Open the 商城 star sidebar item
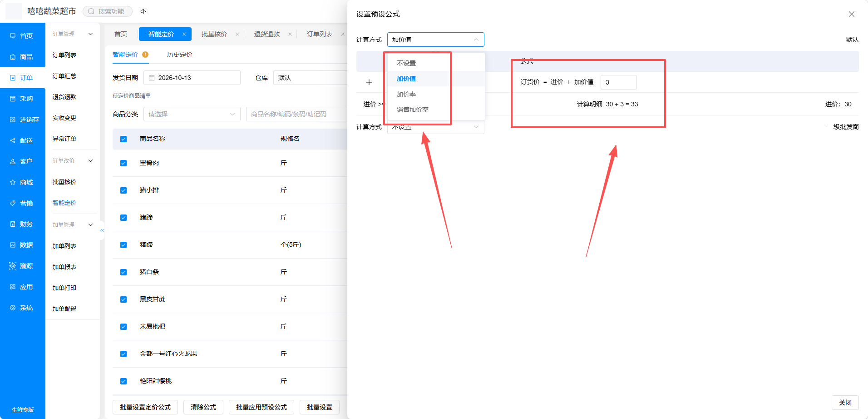 (22, 182)
